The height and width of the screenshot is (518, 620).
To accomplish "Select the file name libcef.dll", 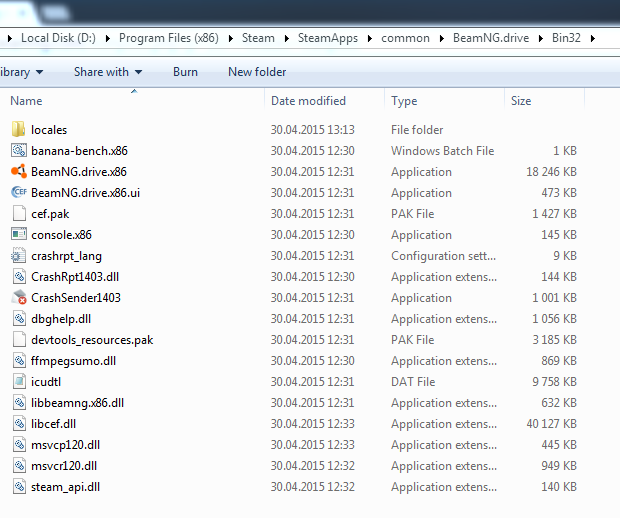I will point(53,424).
